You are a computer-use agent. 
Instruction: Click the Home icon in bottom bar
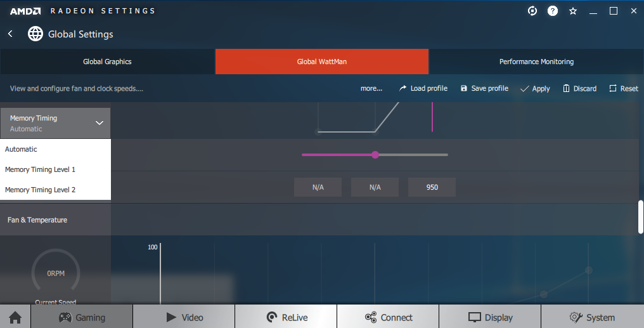tap(15, 317)
